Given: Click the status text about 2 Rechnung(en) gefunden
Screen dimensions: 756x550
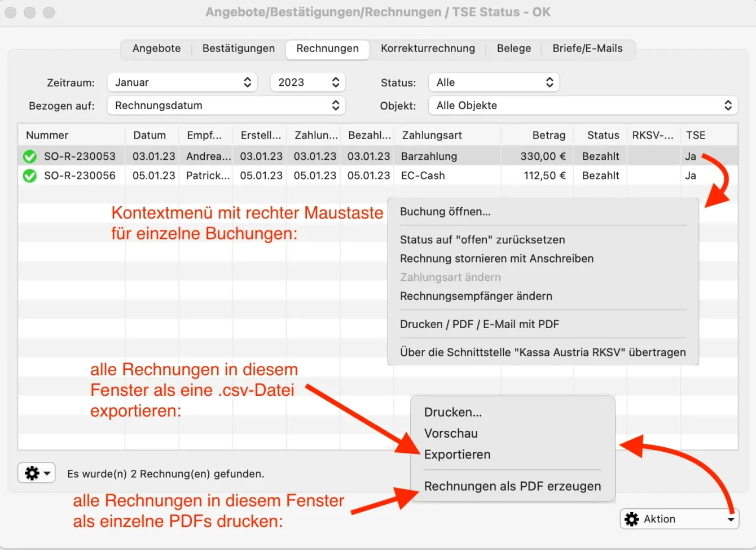Looking at the screenshot, I should (166, 474).
